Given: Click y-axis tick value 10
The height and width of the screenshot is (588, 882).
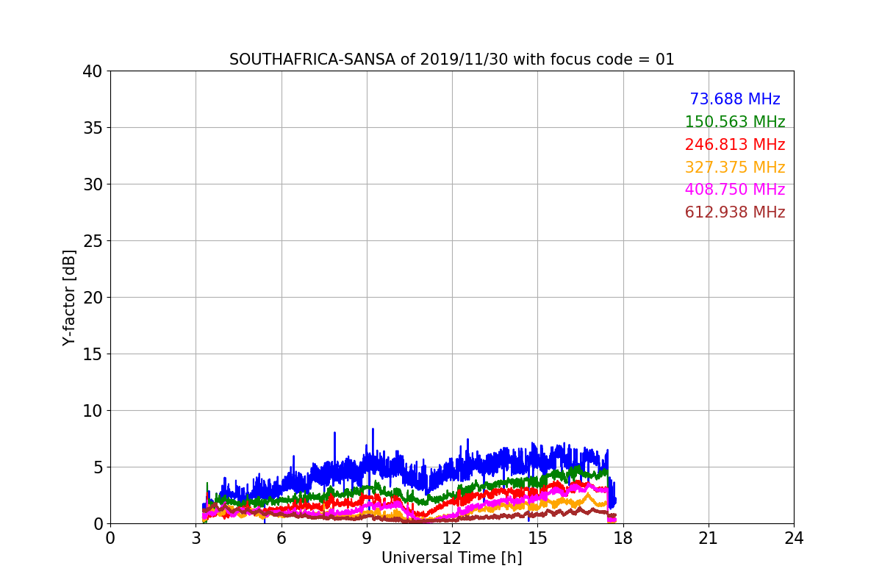Looking at the screenshot, I should [x=93, y=411].
